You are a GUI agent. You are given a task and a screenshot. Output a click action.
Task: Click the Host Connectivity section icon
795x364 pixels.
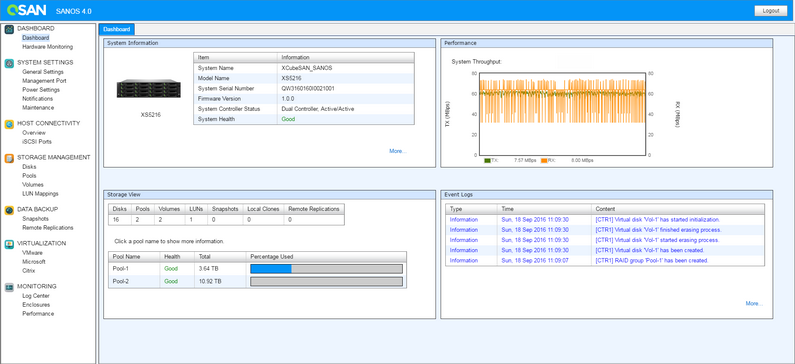point(9,124)
